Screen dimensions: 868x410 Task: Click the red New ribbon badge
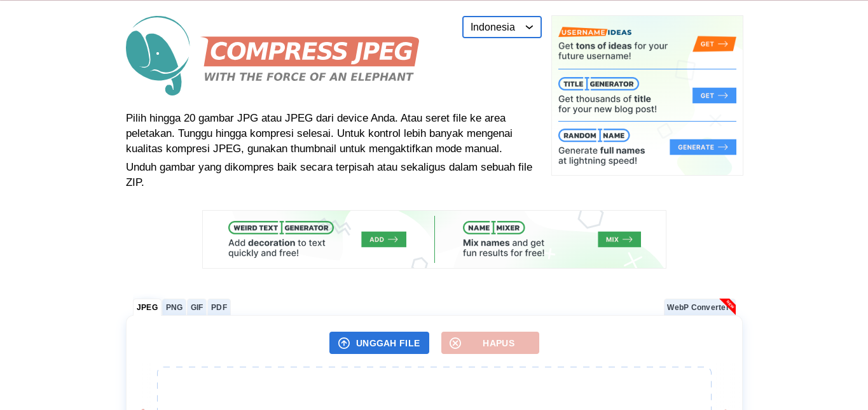[729, 306]
